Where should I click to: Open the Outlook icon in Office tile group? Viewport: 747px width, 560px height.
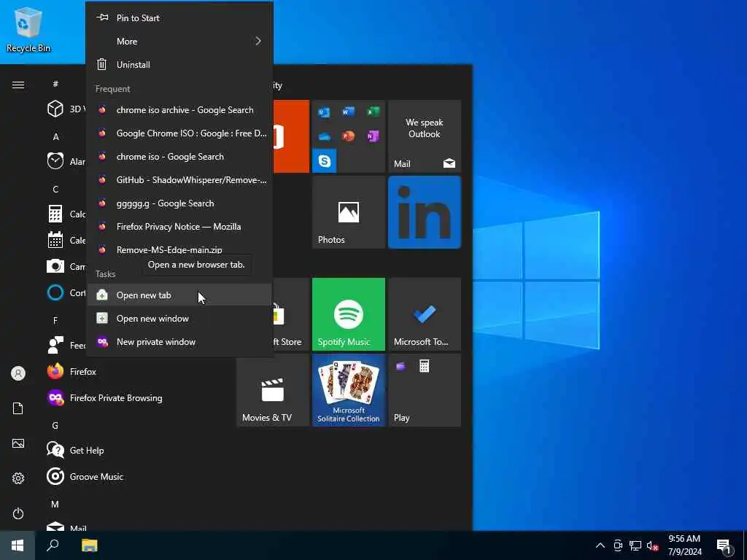pos(325,112)
